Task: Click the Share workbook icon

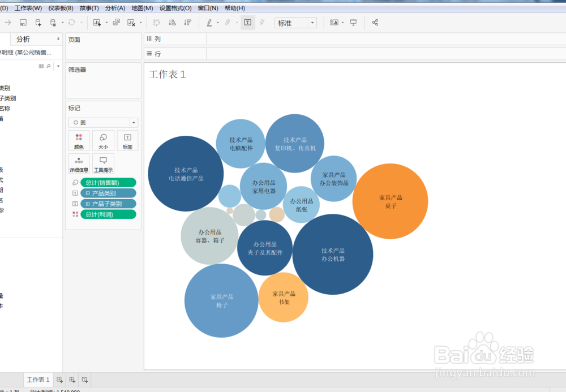Action: pos(375,23)
